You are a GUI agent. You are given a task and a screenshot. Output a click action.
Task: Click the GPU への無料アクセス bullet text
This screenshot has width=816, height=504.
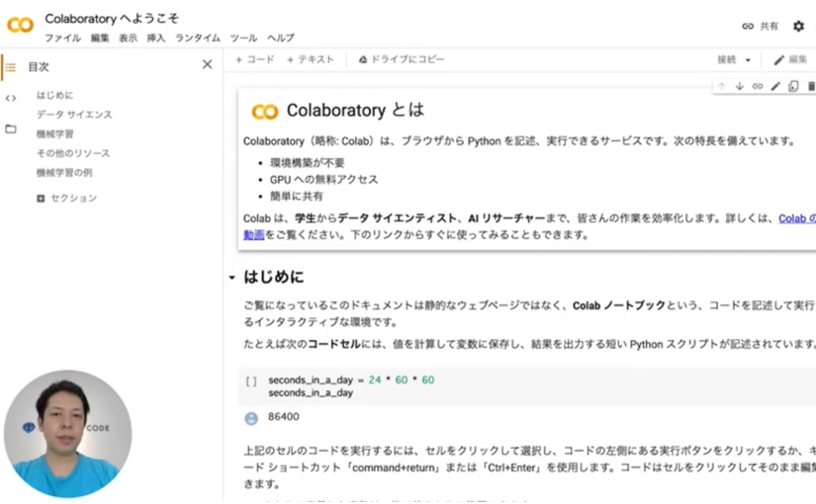click(323, 180)
